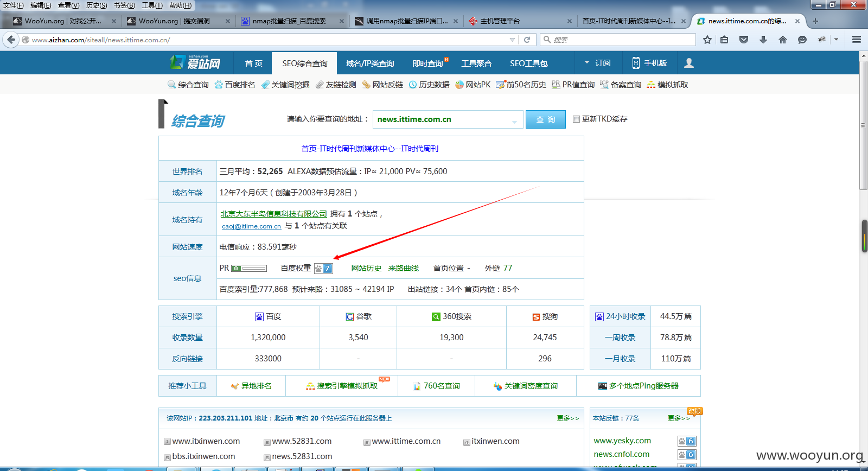Open the site title link 首页-IT时代周刊
868x471 pixels.
370,149
